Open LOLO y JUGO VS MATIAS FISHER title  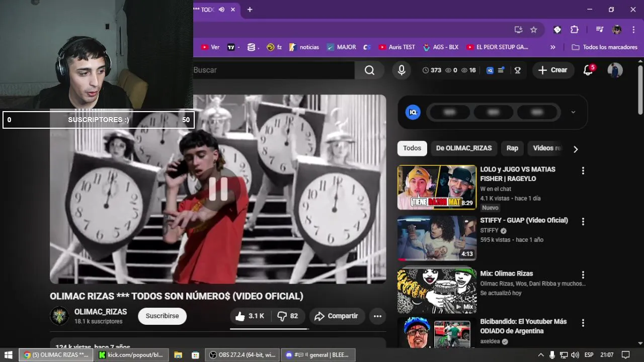coord(518,174)
